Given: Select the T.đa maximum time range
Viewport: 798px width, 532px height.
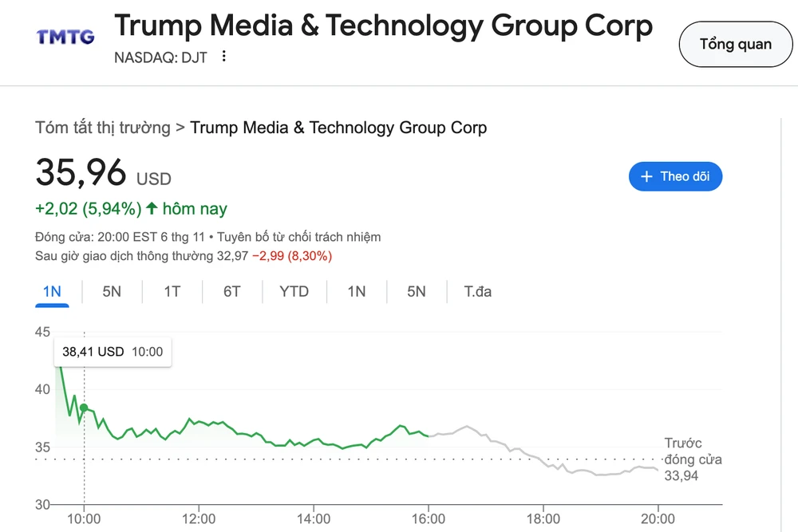Looking at the screenshot, I should (477, 292).
